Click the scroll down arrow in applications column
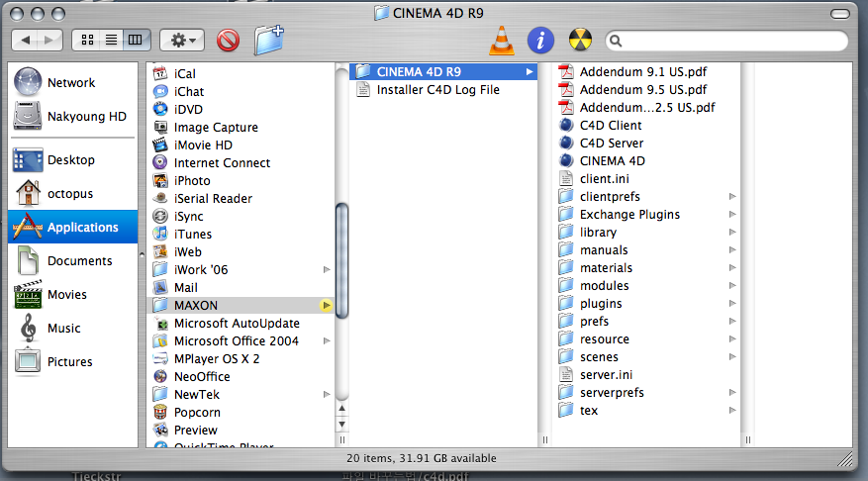The width and height of the screenshot is (868, 481). click(342, 425)
